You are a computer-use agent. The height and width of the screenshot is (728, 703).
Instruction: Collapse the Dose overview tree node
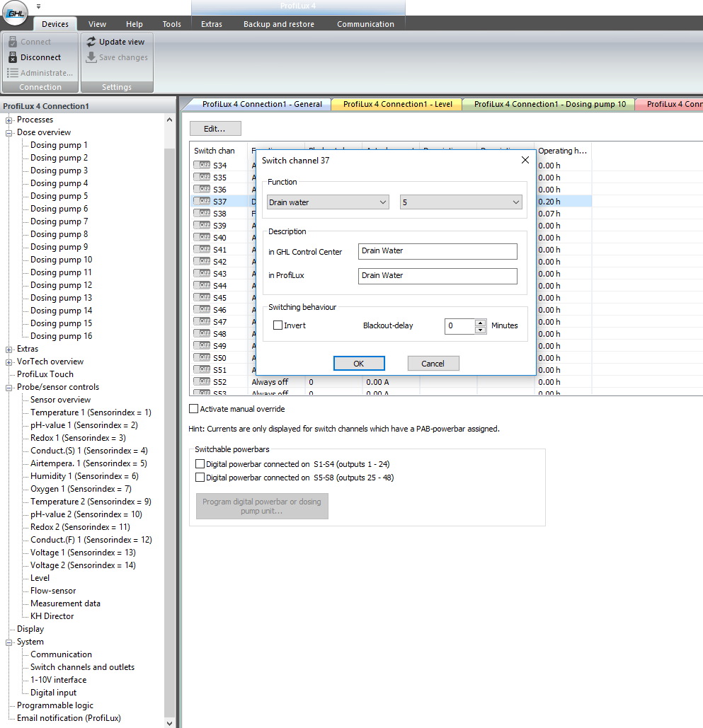click(x=8, y=133)
